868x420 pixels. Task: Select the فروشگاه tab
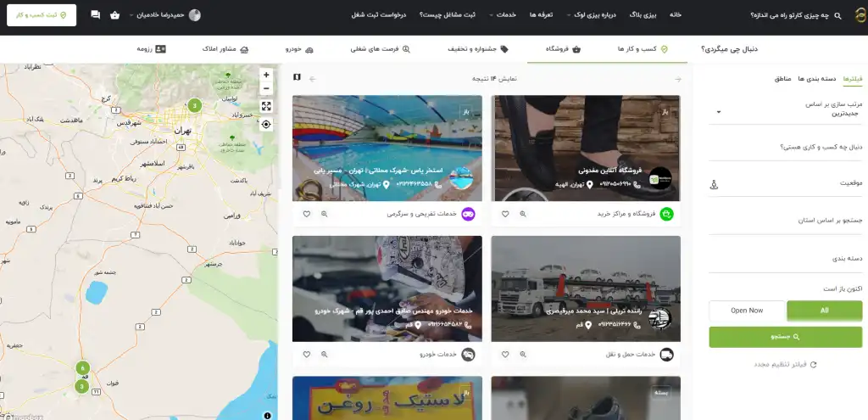(563, 49)
